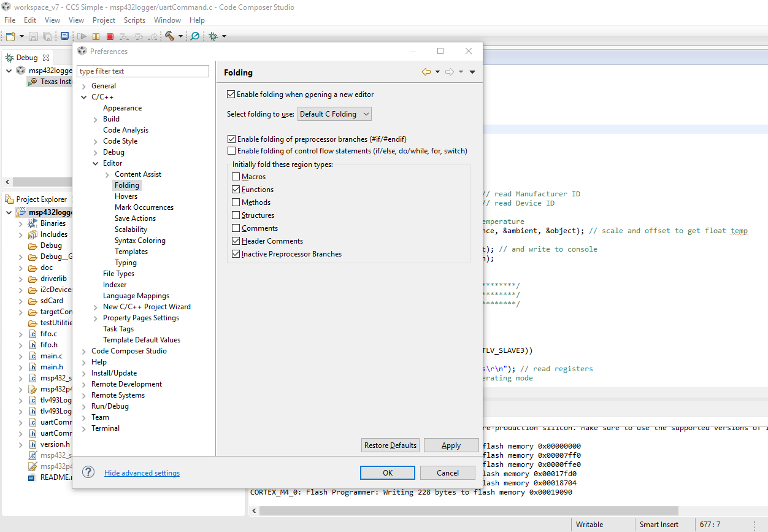Click the Save toolbar icon
Image resolution: width=768 pixels, height=532 pixels.
[33, 36]
